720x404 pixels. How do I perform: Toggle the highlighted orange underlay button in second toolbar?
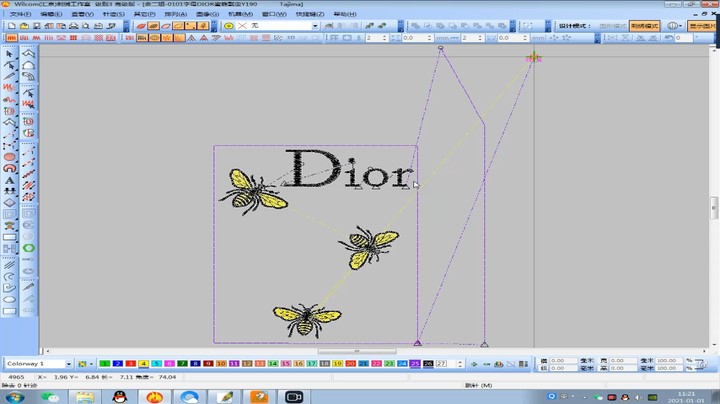142,38
